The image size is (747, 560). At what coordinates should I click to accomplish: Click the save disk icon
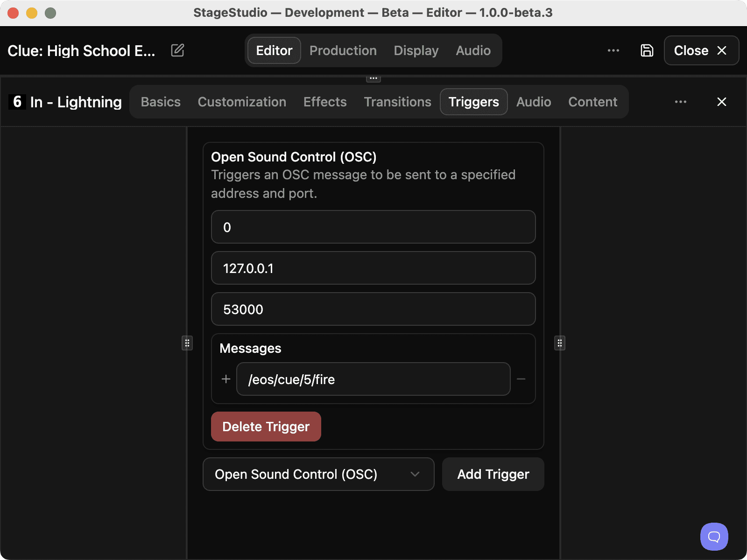click(647, 50)
